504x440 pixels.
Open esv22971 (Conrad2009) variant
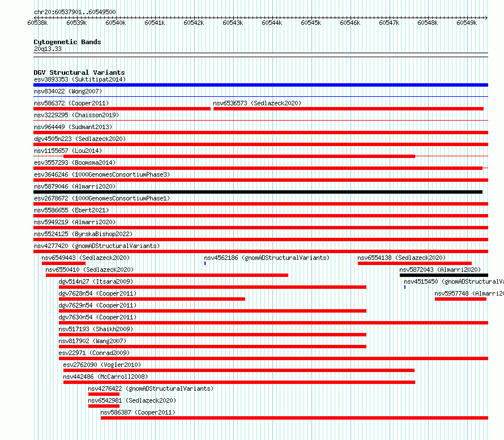(94, 353)
